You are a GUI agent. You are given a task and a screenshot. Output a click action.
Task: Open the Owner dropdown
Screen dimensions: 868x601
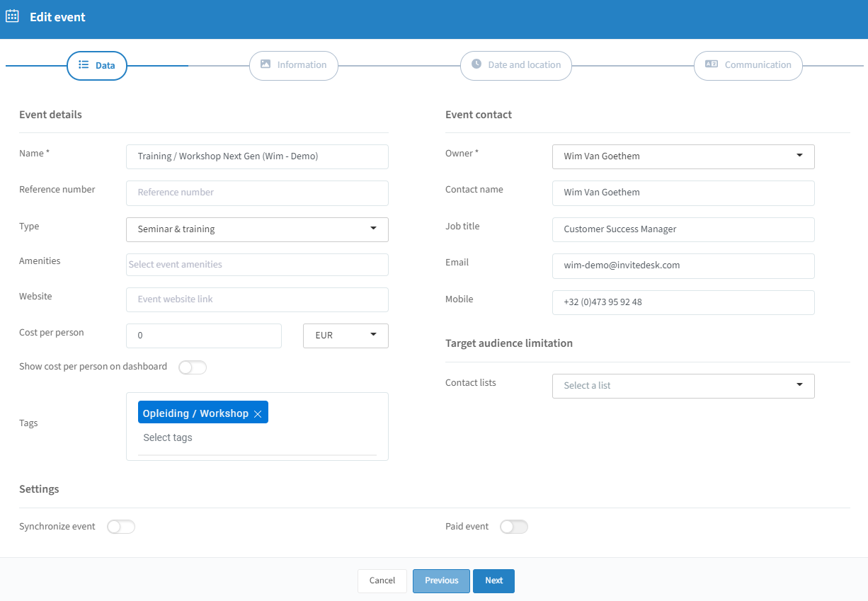click(x=683, y=156)
